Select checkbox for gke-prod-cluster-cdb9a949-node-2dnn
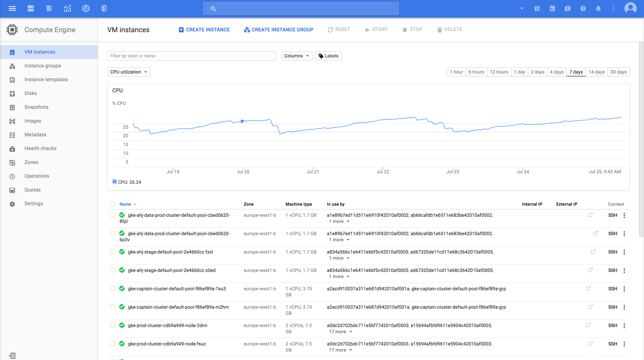 click(113, 325)
